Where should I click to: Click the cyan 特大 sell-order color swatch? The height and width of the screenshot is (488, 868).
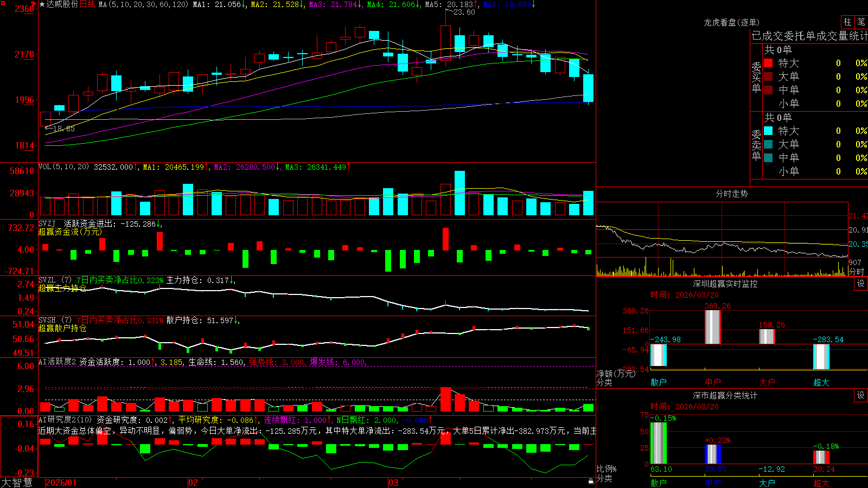[768, 131]
